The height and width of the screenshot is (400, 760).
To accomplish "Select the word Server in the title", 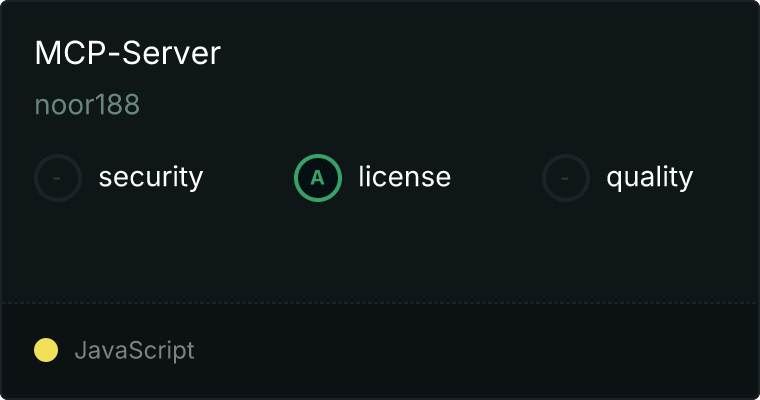I will (171, 52).
